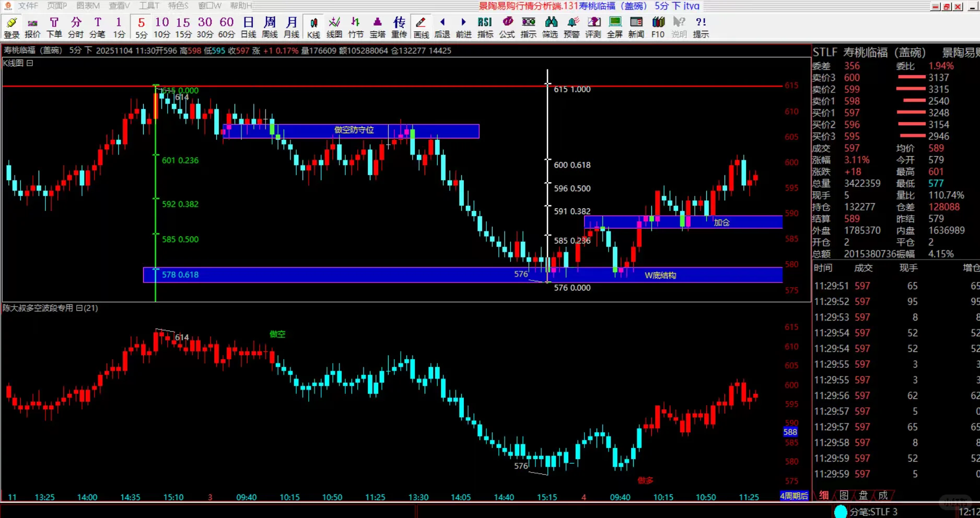This screenshot has width=980, height=518.
Task: Switch to the 图 chart tab
Action: pyautogui.click(x=844, y=495)
